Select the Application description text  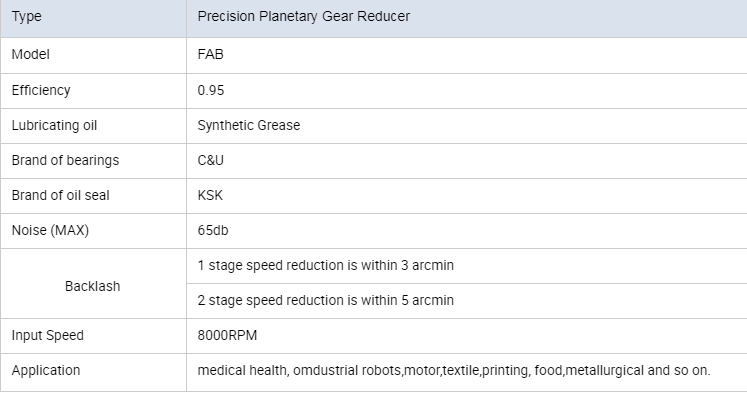(454, 371)
